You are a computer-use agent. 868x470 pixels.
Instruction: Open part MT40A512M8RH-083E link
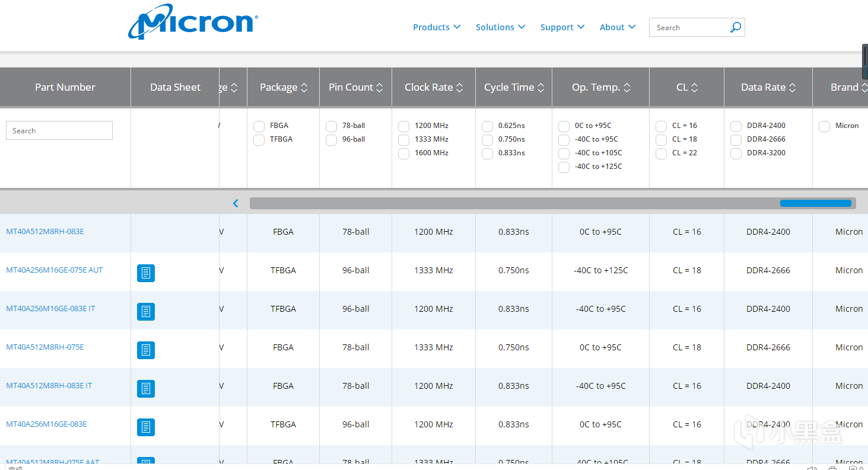click(45, 232)
